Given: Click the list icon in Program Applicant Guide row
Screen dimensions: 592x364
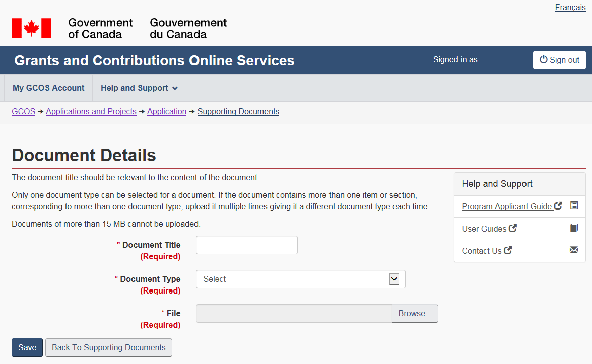Looking at the screenshot, I should (574, 206).
